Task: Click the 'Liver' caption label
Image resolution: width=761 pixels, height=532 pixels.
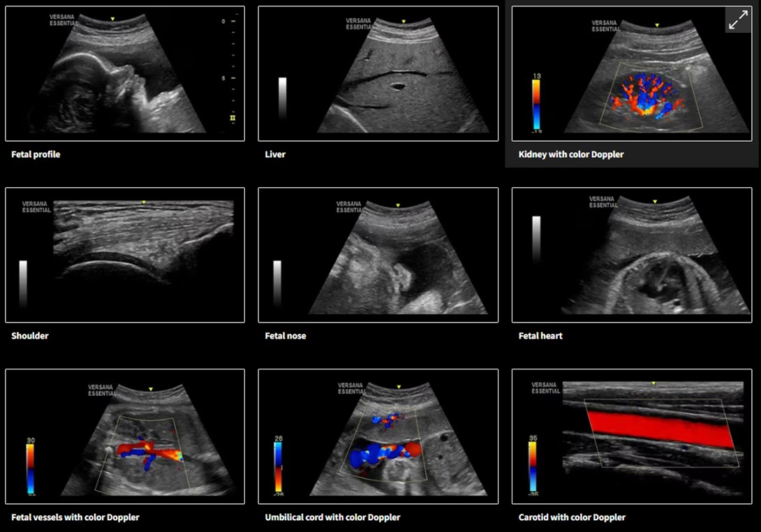Action: 275,154
